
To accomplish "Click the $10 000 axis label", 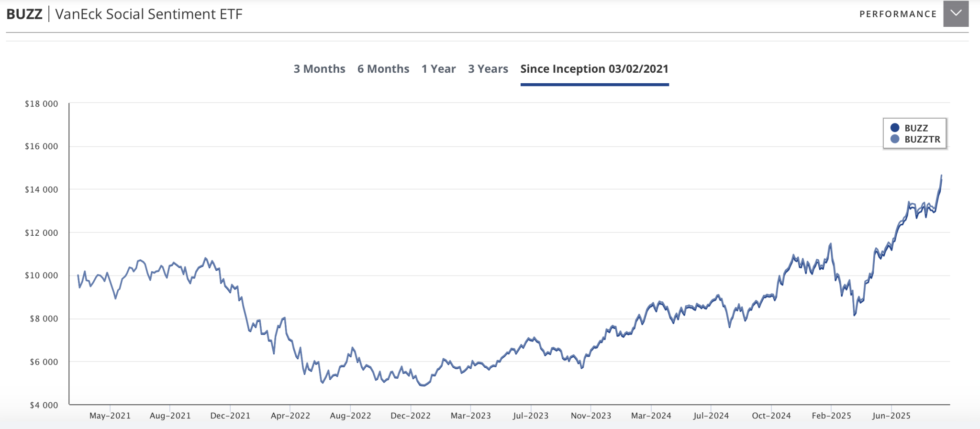I will click(41, 275).
